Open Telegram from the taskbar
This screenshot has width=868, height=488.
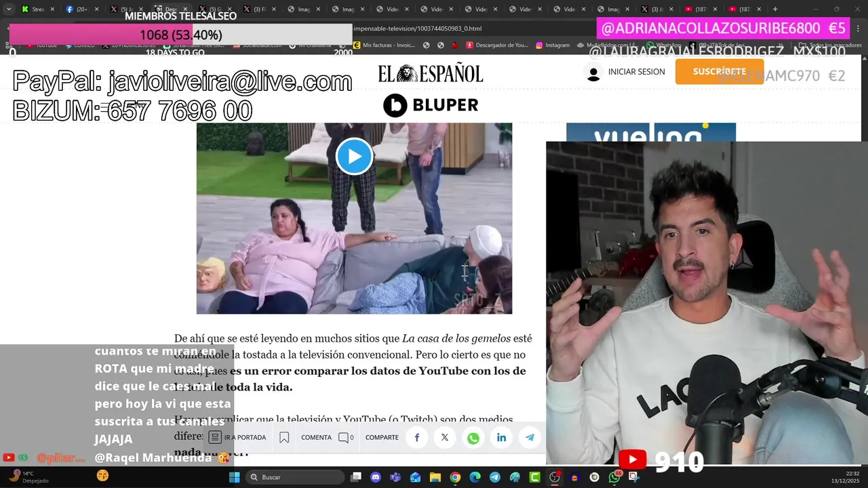495,477
